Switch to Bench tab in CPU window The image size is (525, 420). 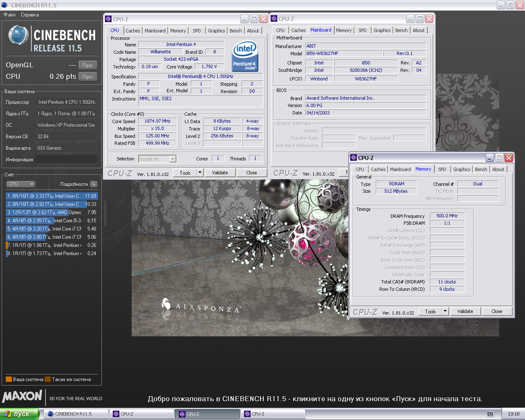tap(236, 31)
